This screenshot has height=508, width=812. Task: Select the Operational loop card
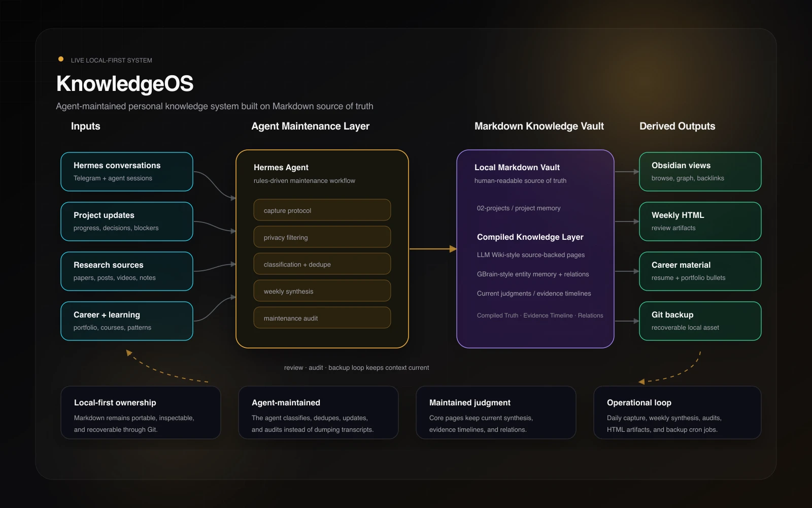click(678, 412)
